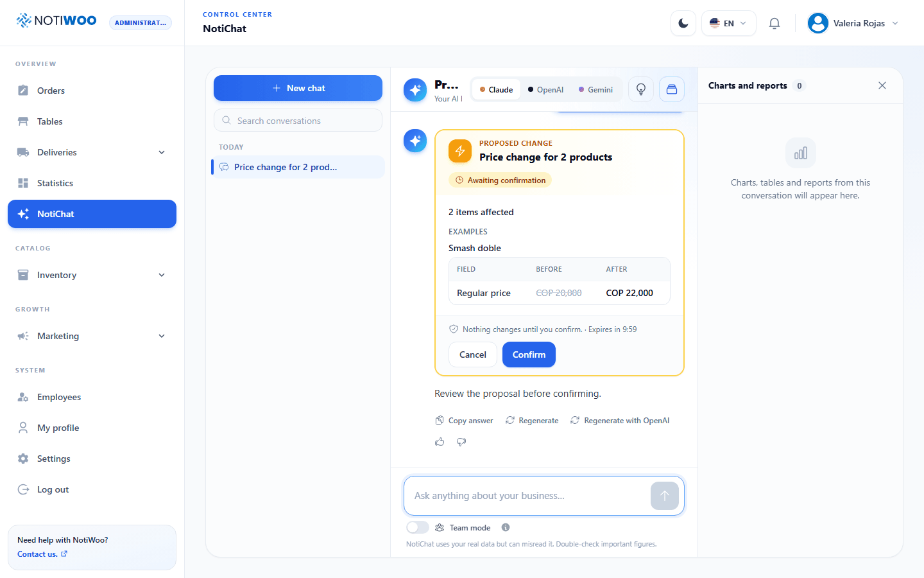Cancel the proposed price change
Screen dimensions: 924x578
473,355
